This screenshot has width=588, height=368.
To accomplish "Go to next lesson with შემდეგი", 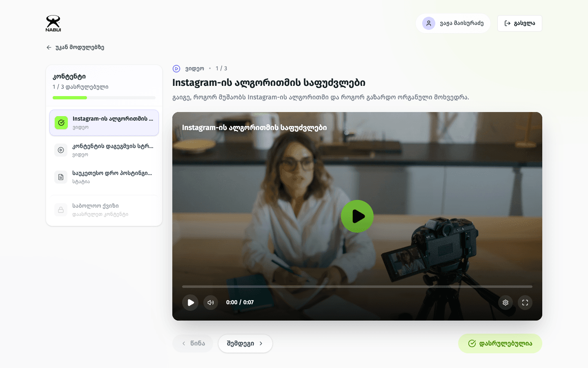I will [x=245, y=343].
